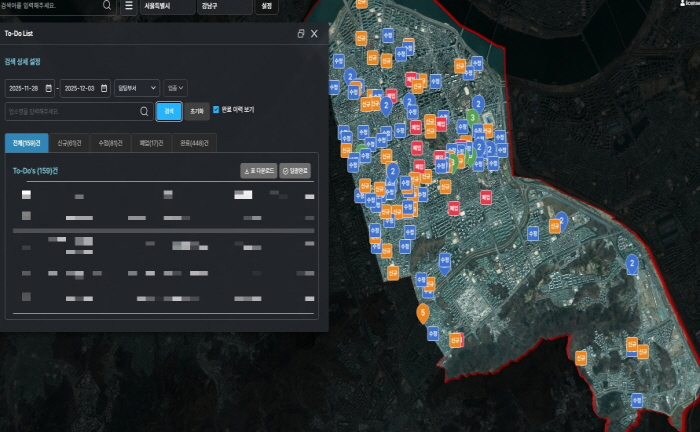Open the end date calendar picker
The height and width of the screenshot is (432, 700).
pyautogui.click(x=105, y=87)
